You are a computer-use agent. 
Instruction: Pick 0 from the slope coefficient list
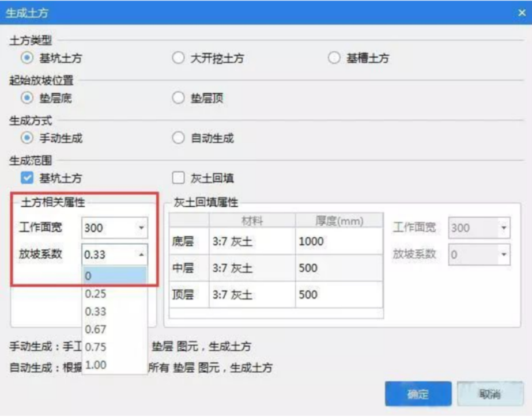pyautogui.click(x=114, y=276)
